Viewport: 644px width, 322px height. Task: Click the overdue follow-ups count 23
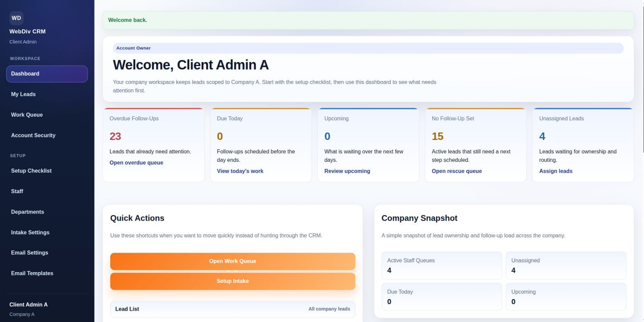point(115,136)
